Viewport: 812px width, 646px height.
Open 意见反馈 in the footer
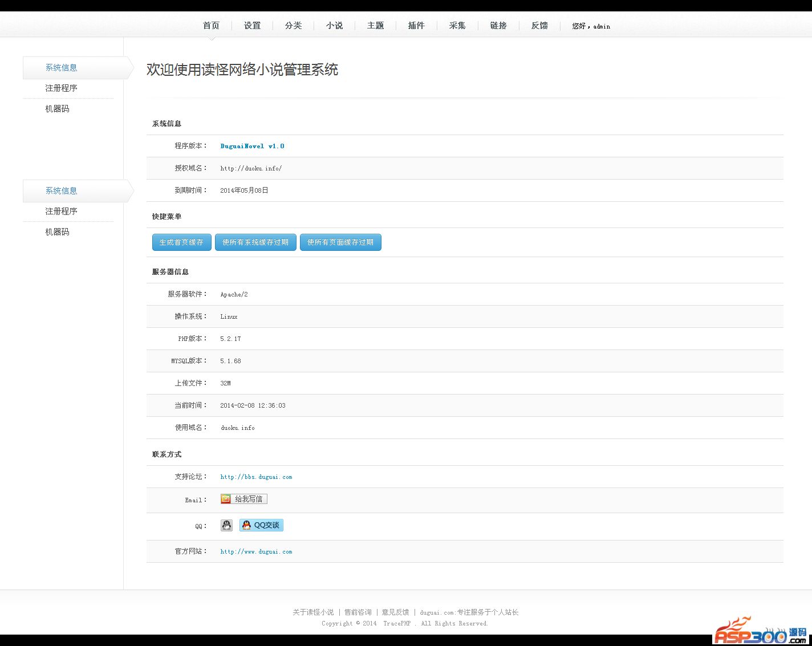(395, 612)
